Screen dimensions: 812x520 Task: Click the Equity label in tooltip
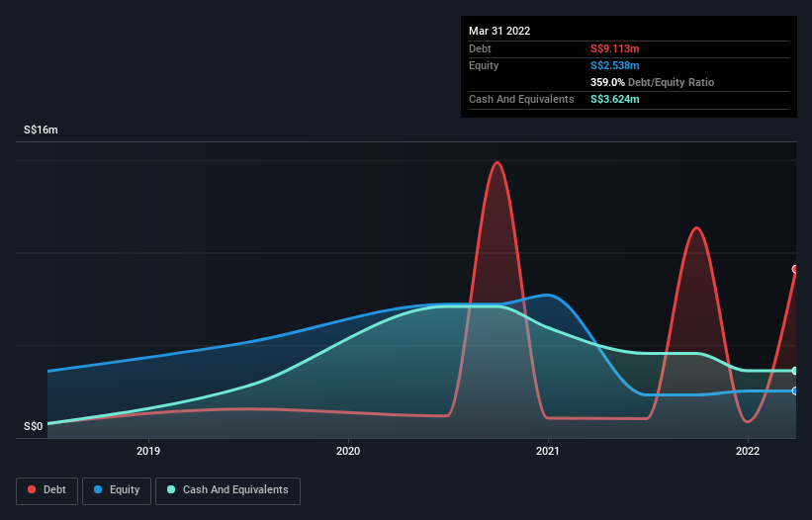point(484,65)
